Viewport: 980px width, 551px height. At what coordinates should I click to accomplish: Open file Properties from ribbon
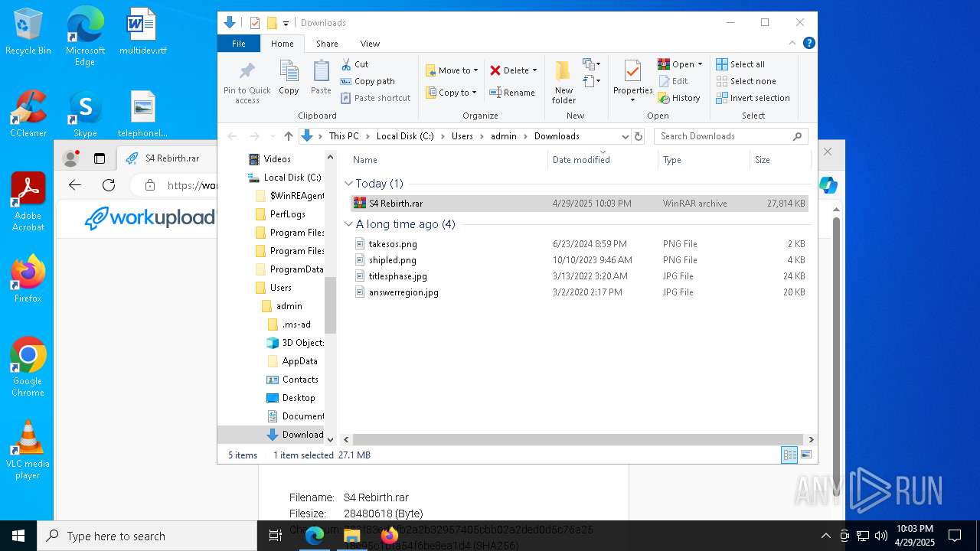click(x=632, y=82)
